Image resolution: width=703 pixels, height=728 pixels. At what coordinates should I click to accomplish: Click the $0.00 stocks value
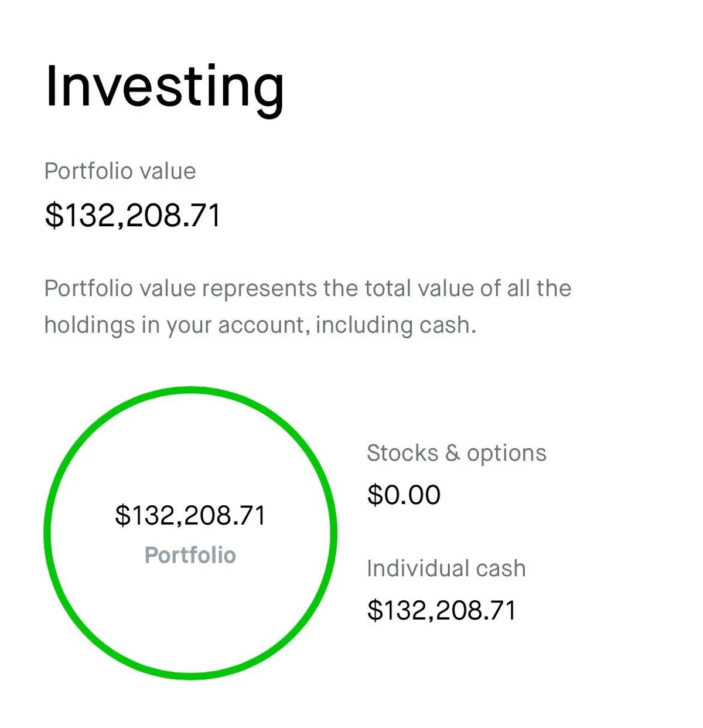coord(404,495)
